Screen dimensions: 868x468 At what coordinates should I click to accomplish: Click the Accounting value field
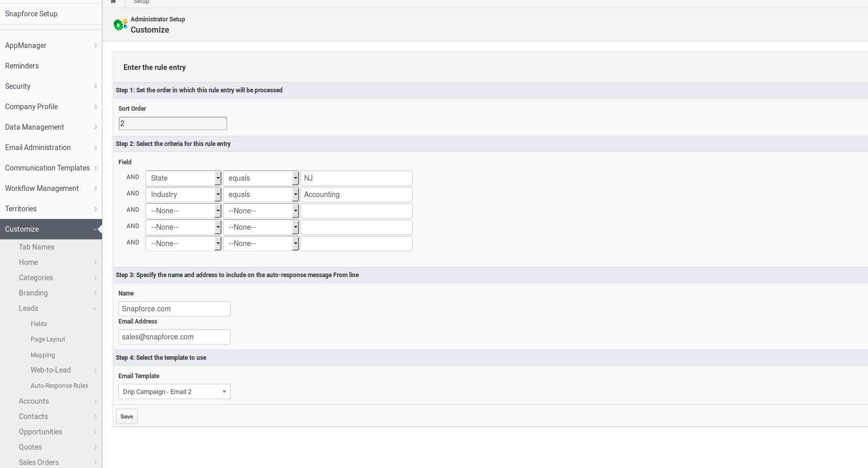pyautogui.click(x=357, y=194)
